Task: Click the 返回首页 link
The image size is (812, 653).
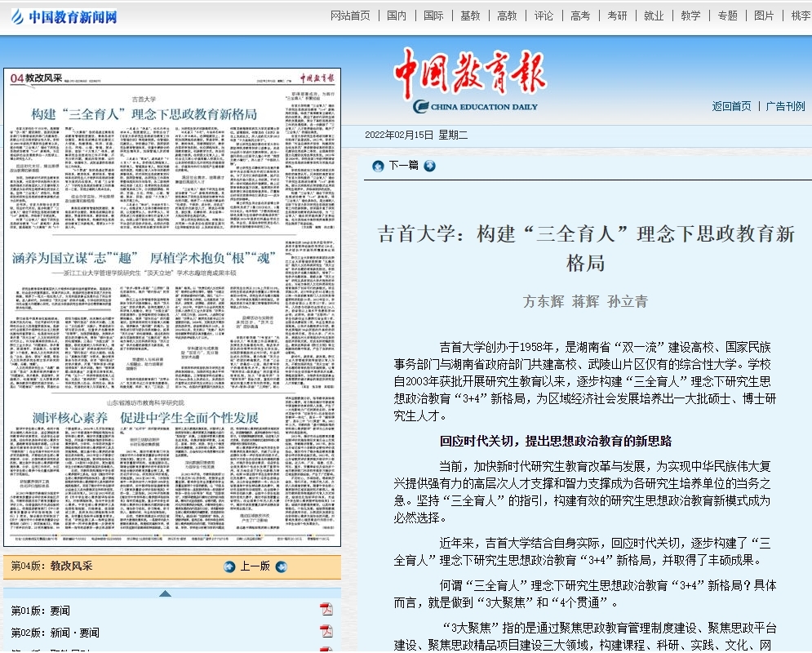Action: pyautogui.click(x=731, y=106)
